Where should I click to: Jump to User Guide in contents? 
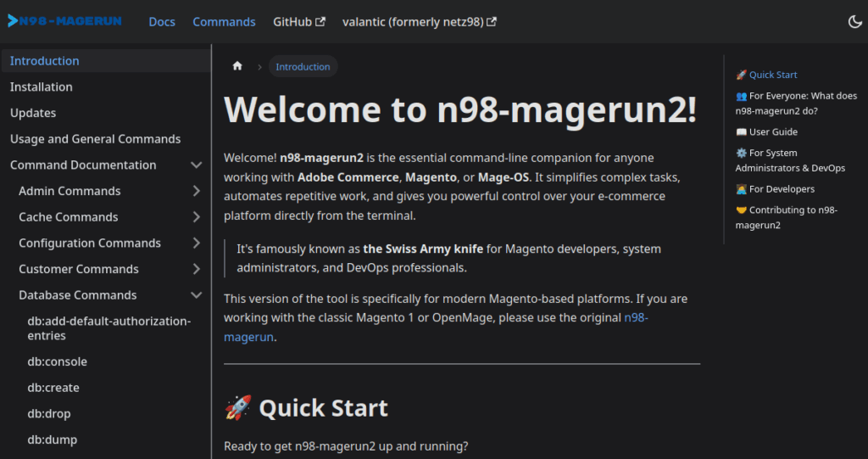(766, 132)
